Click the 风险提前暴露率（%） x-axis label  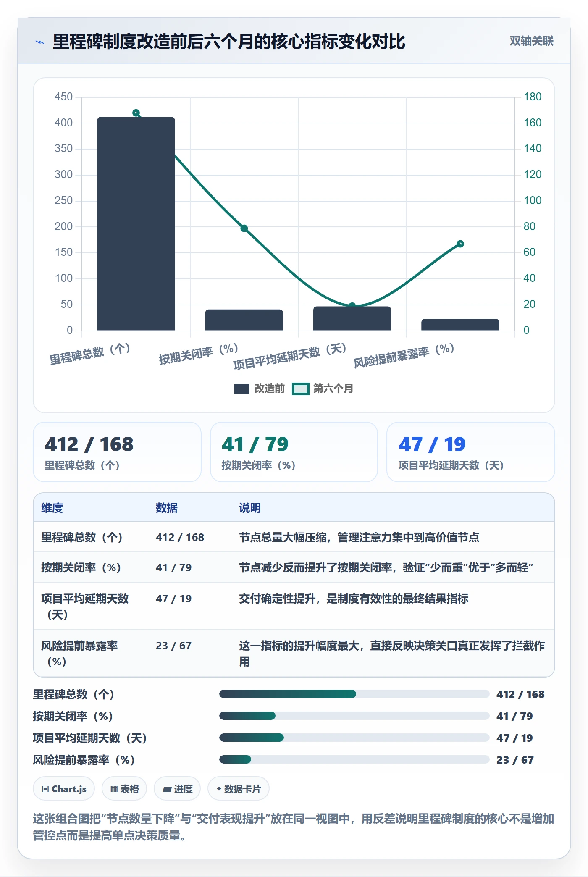[404, 356]
